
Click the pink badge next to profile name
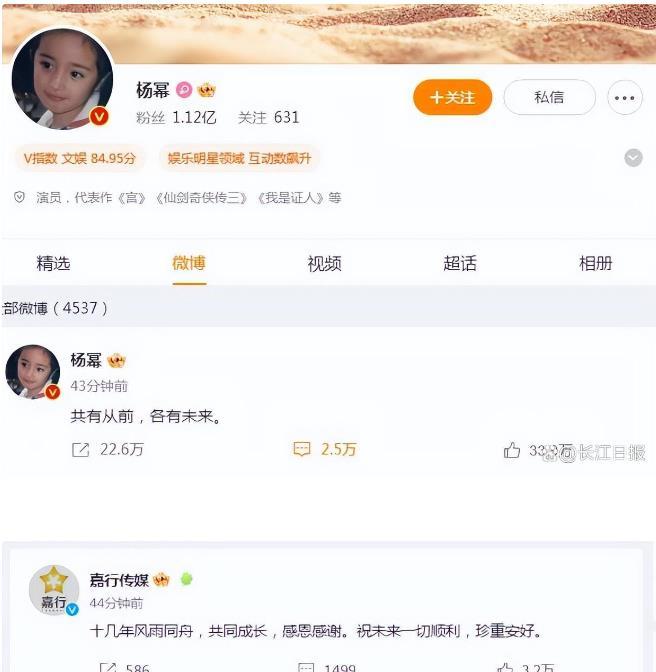tap(184, 90)
